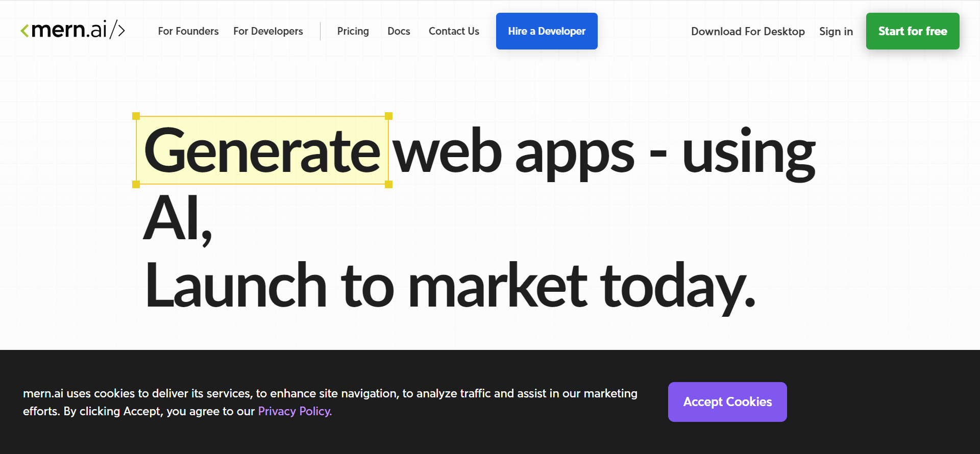
Task: Go to the Pricing page
Action: coord(353,31)
